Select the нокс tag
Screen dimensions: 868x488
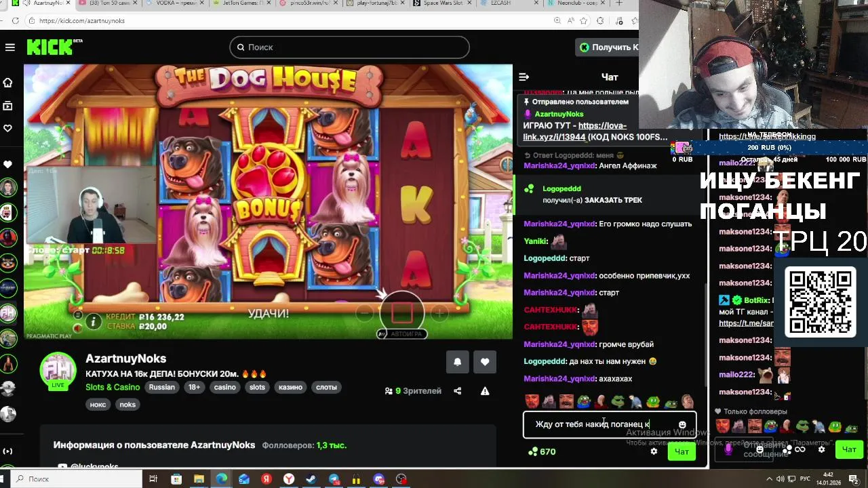[x=98, y=405]
